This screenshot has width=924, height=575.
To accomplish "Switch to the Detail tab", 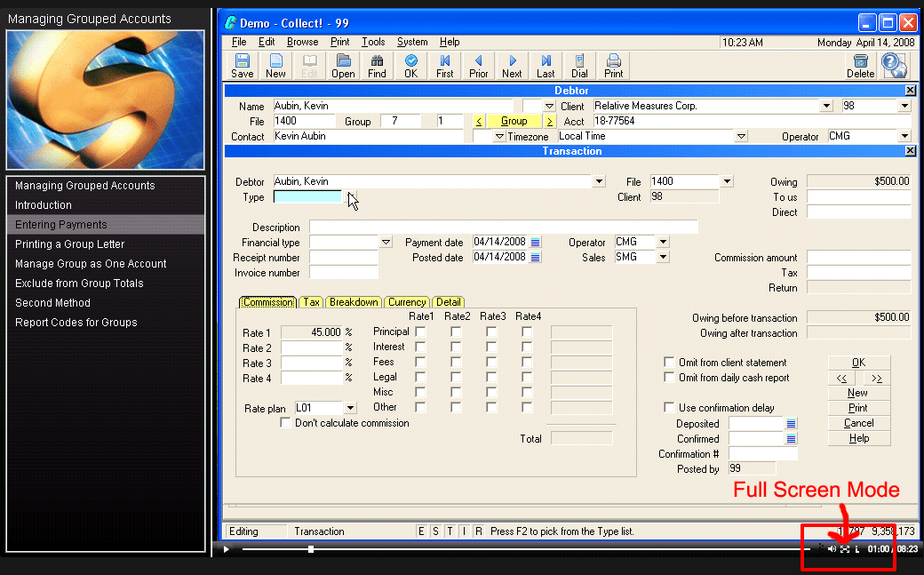I will click(449, 302).
